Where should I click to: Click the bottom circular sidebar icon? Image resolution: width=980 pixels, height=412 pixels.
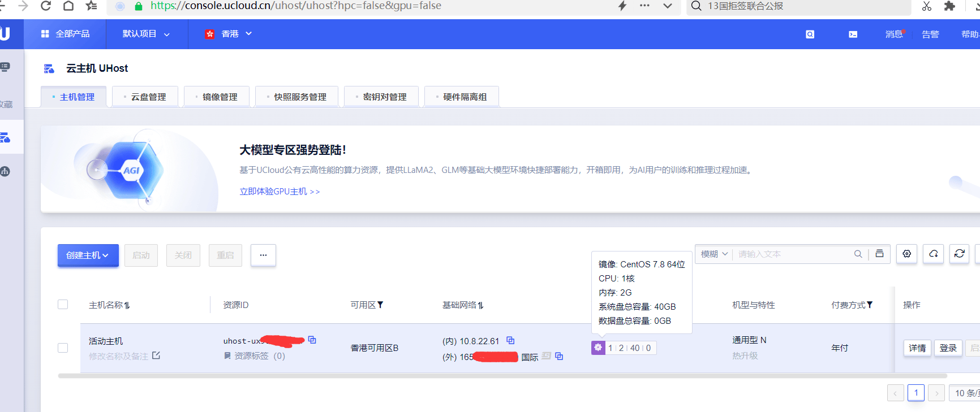coord(5,171)
